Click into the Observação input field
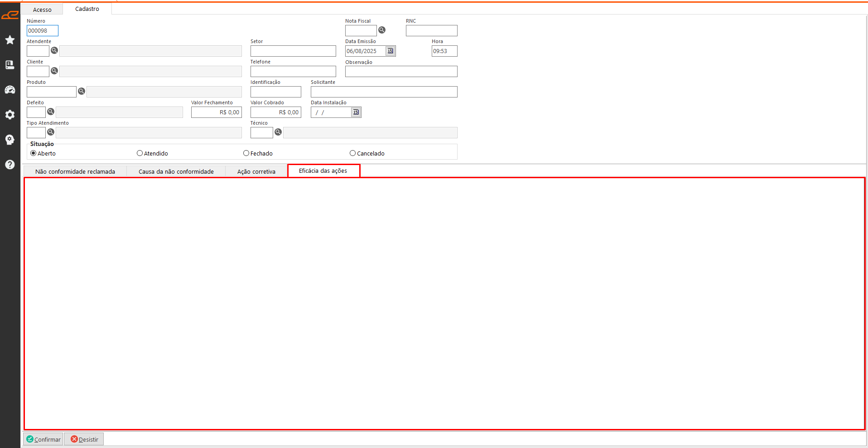Viewport: 868px width, 448px height. (401, 72)
